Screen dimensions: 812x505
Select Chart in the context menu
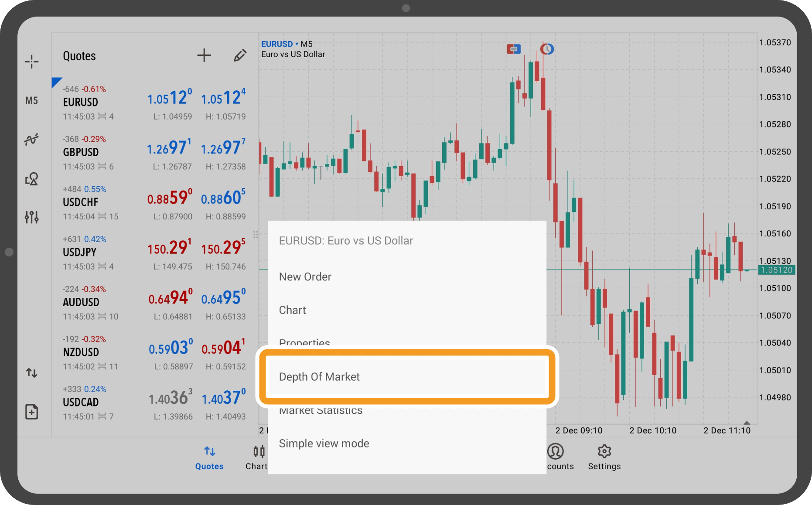293,310
